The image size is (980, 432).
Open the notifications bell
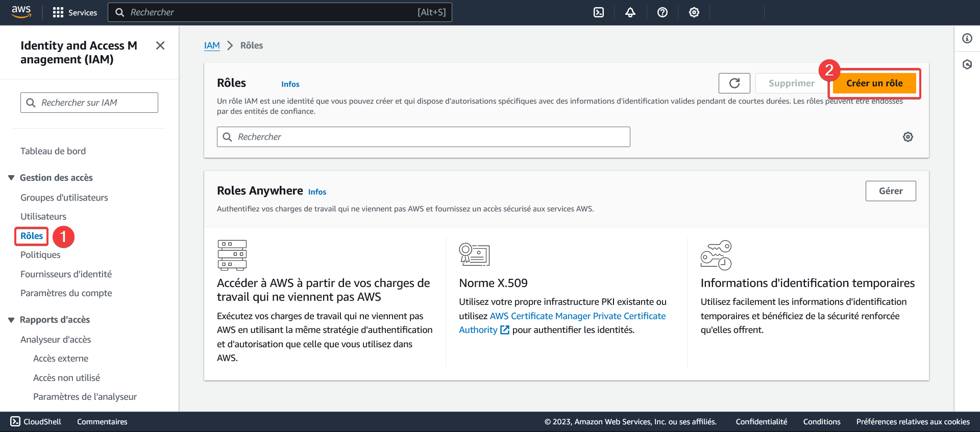coord(630,12)
